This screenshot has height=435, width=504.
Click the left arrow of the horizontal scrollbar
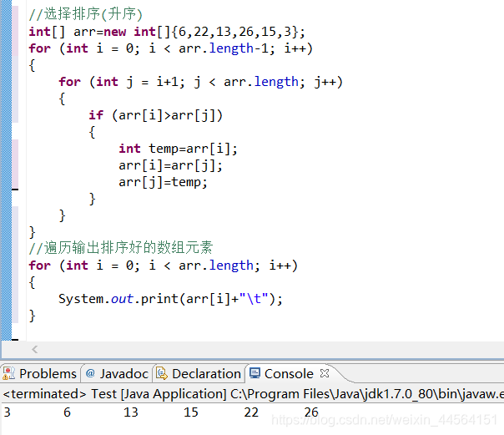[x=35, y=349]
